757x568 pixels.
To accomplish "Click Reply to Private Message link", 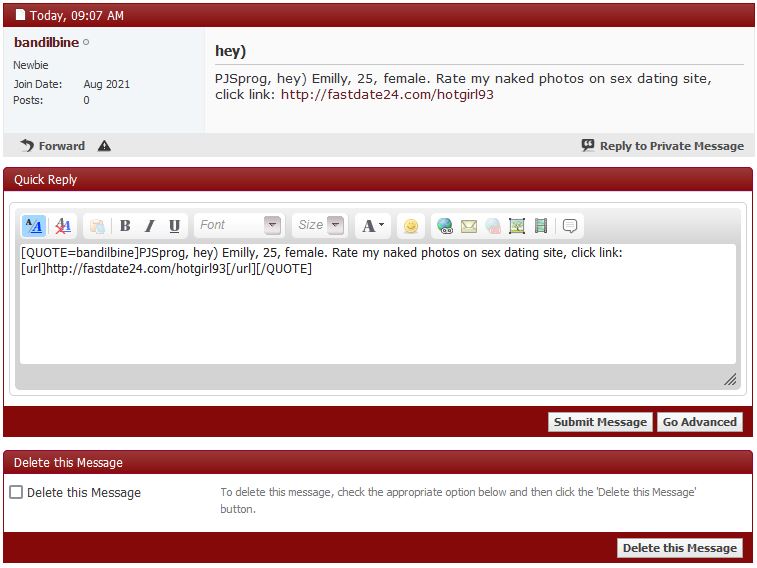I will coord(662,146).
